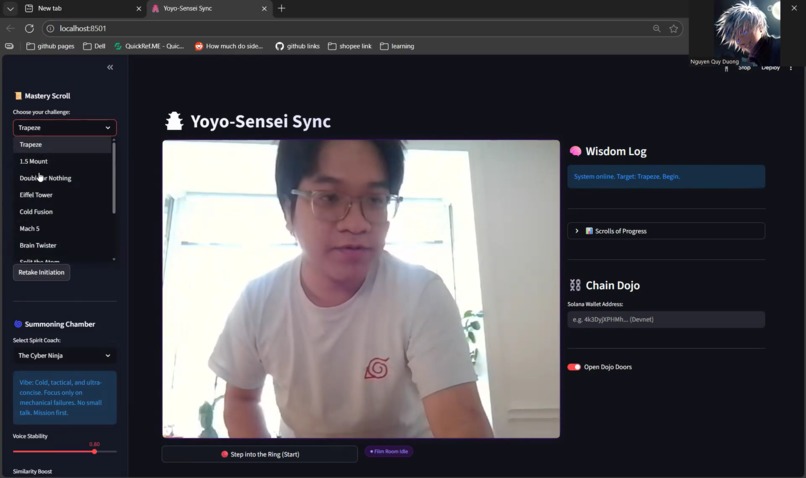Screen dimensions: 806x478
Task: Click the Film Room Idle status badge
Action: [x=389, y=451]
